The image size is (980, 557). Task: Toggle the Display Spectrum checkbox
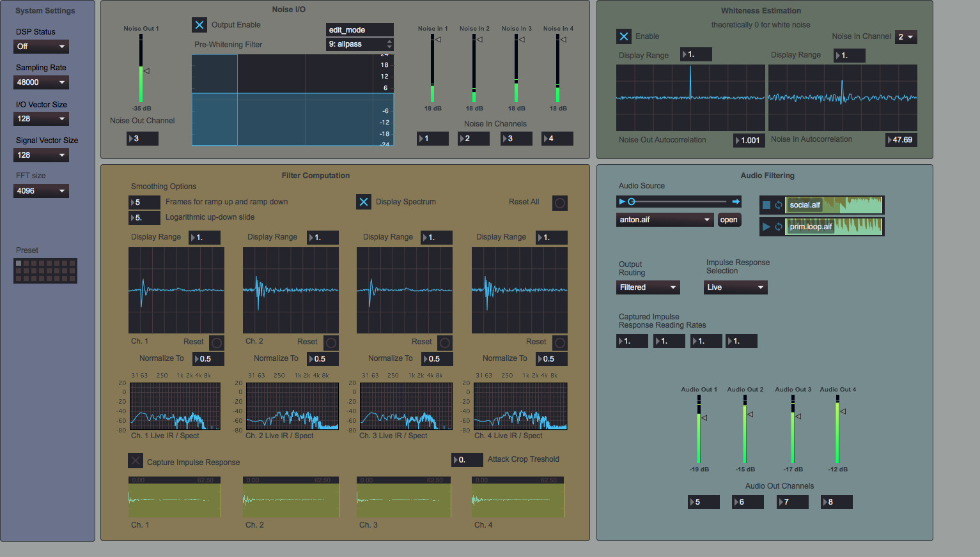[x=364, y=202]
